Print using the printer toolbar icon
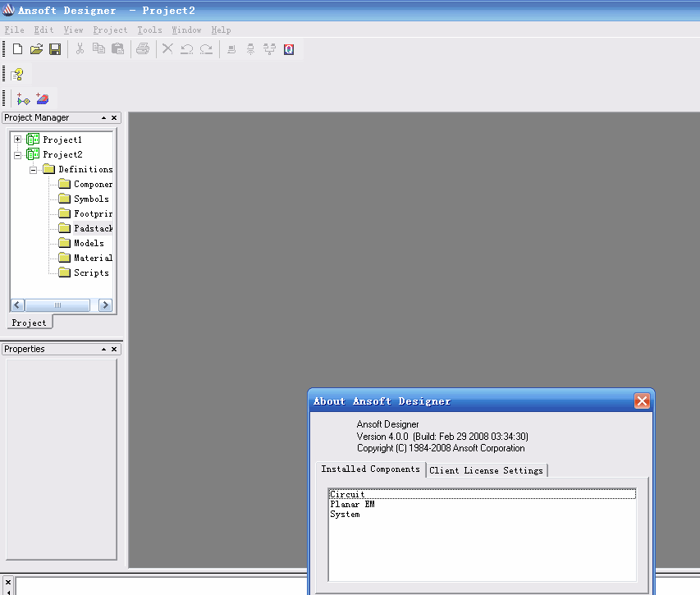 click(x=143, y=48)
